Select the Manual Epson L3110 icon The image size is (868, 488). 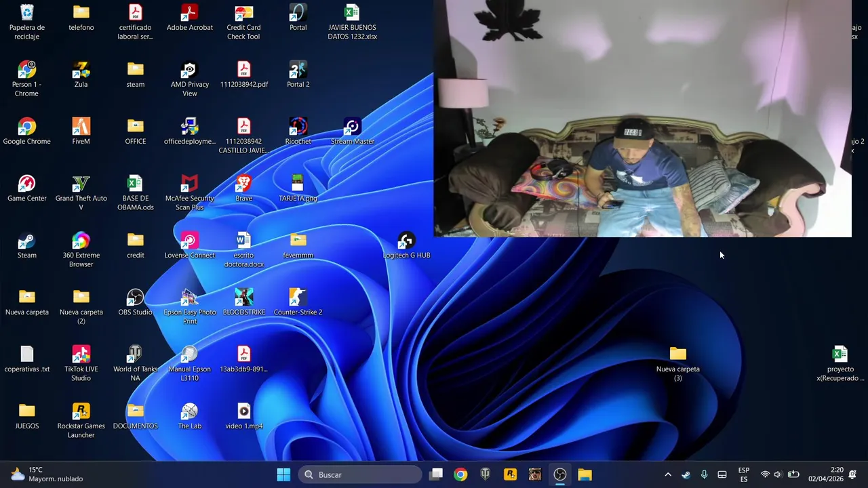190,363
